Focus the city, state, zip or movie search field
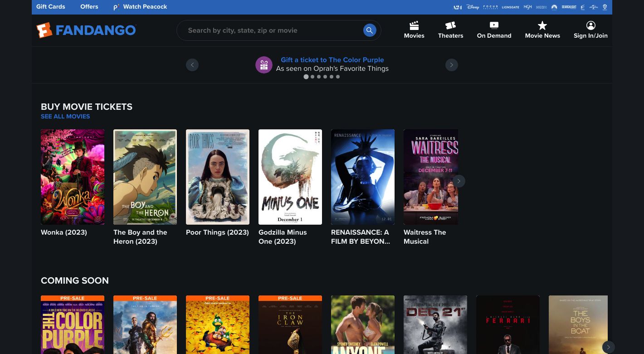Viewport: 644px width, 354px height. tap(272, 30)
